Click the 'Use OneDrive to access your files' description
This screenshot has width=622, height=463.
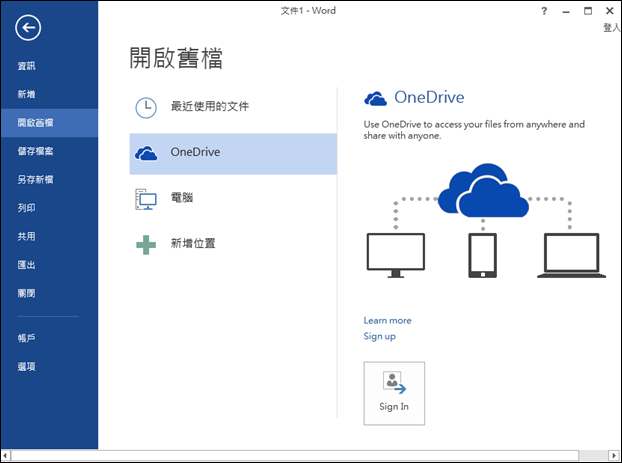pos(474,130)
